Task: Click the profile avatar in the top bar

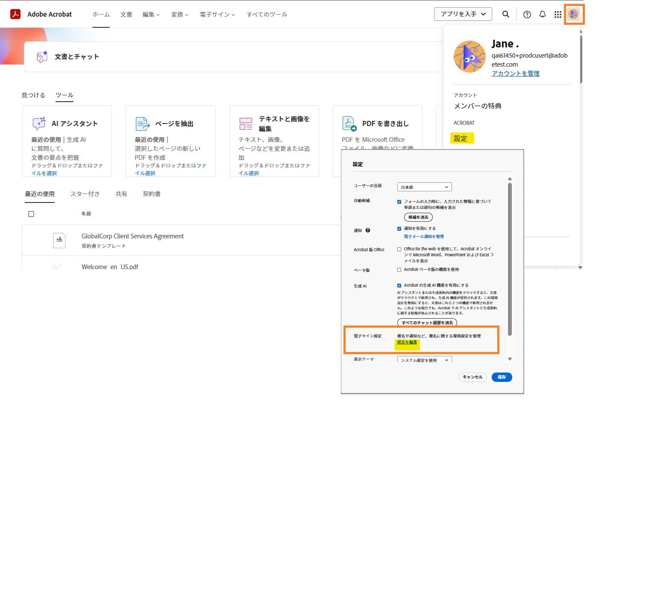Action: pyautogui.click(x=573, y=14)
